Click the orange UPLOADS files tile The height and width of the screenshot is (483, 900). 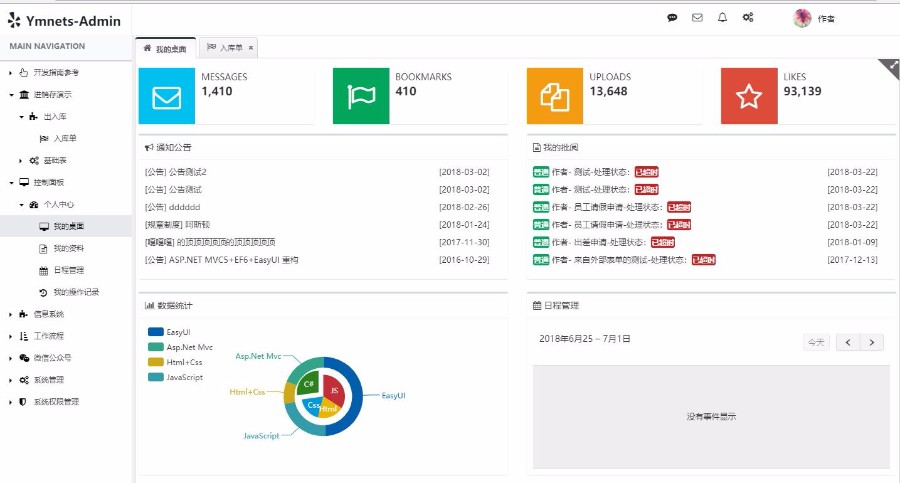point(555,96)
